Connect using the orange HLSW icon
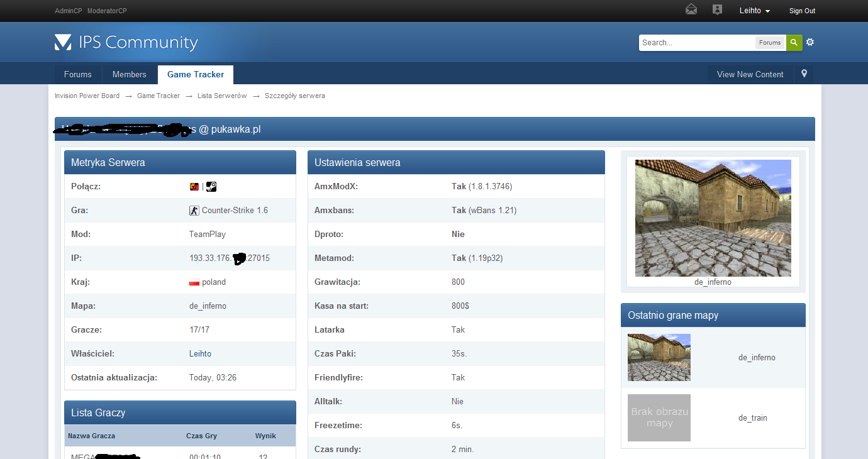This screenshot has width=868, height=459. pyautogui.click(x=194, y=187)
